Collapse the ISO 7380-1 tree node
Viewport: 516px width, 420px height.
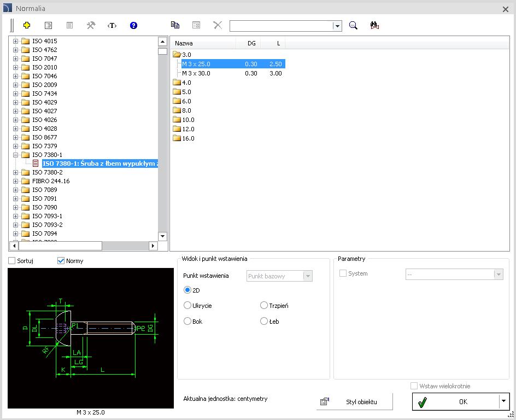[15, 155]
